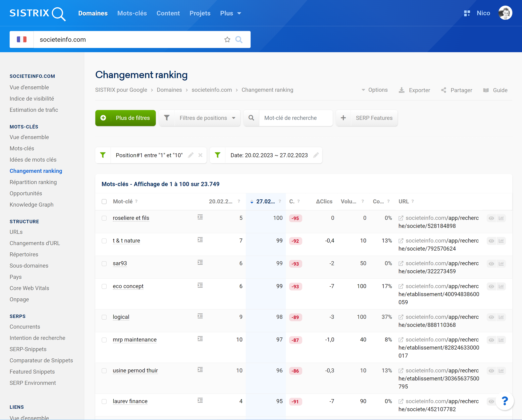Click the SISTRIX logo

coord(38,14)
